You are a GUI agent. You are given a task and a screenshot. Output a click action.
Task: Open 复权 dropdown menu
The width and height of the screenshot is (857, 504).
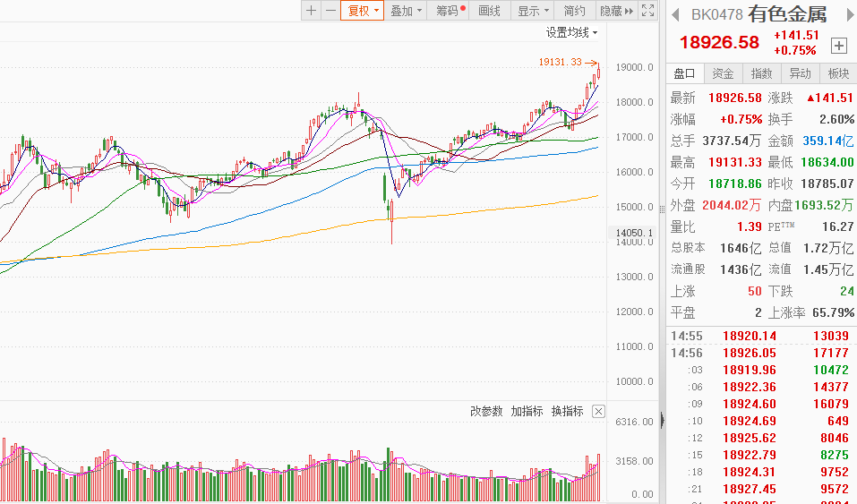point(363,11)
